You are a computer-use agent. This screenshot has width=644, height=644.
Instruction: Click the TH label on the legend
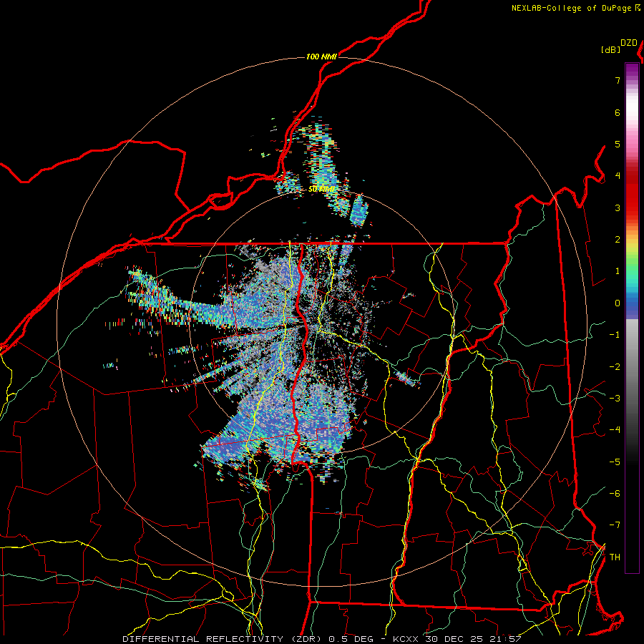pyautogui.click(x=615, y=557)
